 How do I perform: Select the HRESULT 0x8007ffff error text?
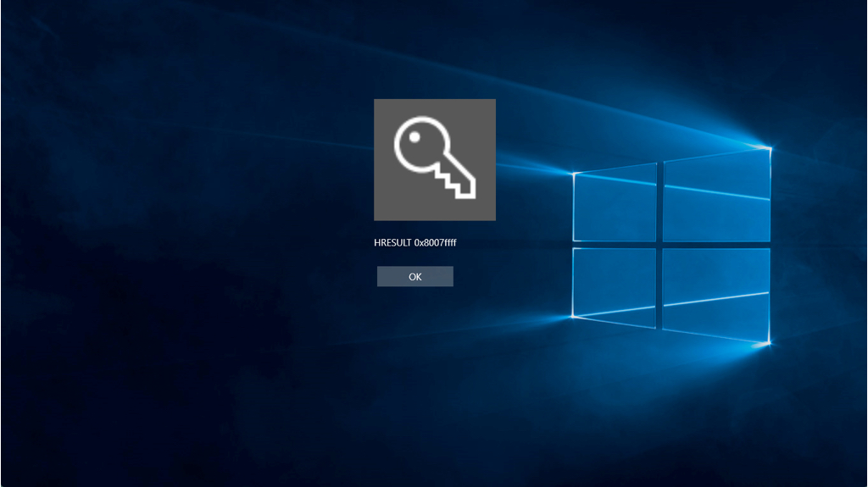click(x=415, y=242)
